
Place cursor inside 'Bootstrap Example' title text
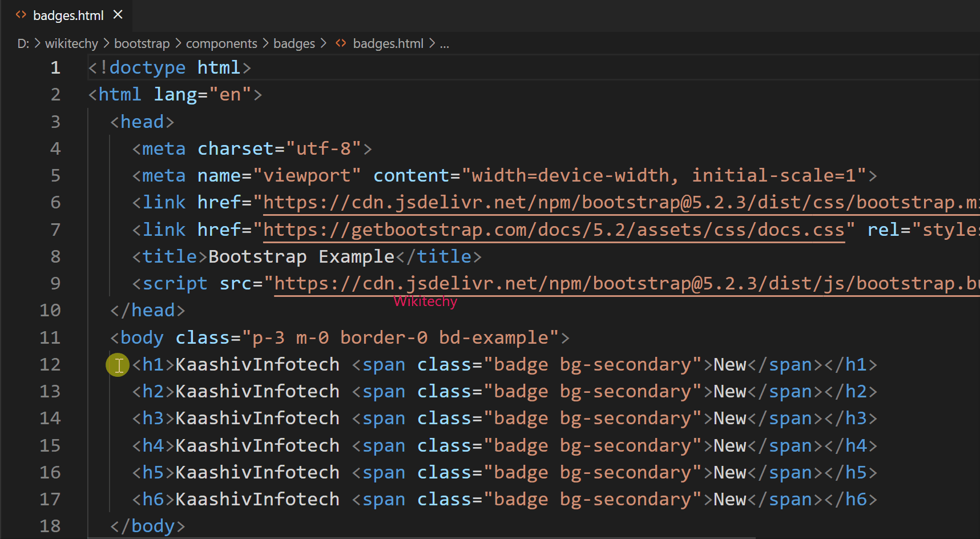(300, 256)
